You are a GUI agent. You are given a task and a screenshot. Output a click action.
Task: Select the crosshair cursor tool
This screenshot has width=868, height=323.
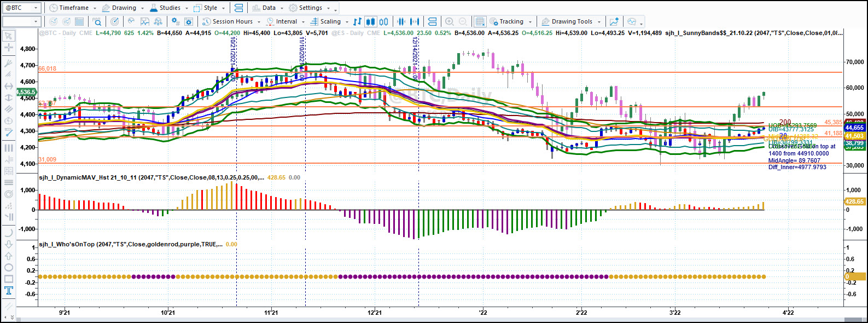9,48
